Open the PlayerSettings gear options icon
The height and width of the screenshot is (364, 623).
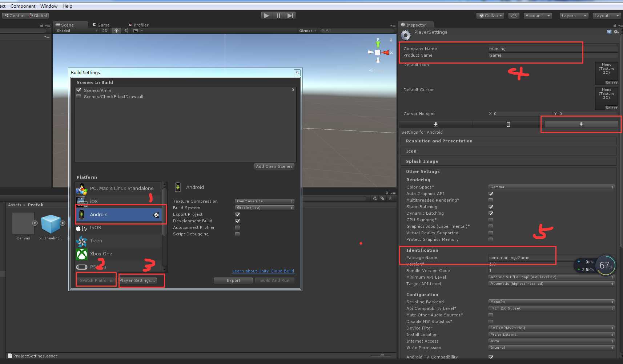pos(616,32)
